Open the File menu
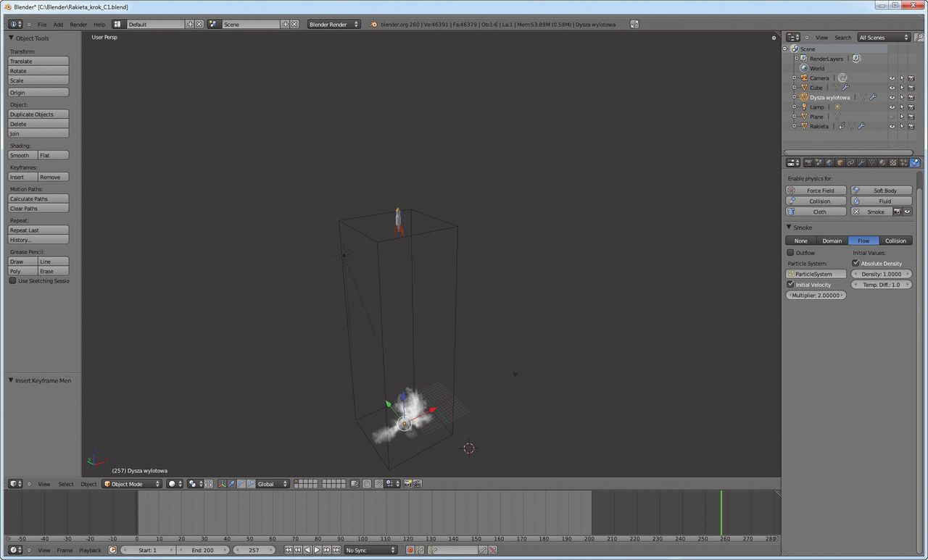Screen dimensions: 928x560 click(x=42, y=24)
